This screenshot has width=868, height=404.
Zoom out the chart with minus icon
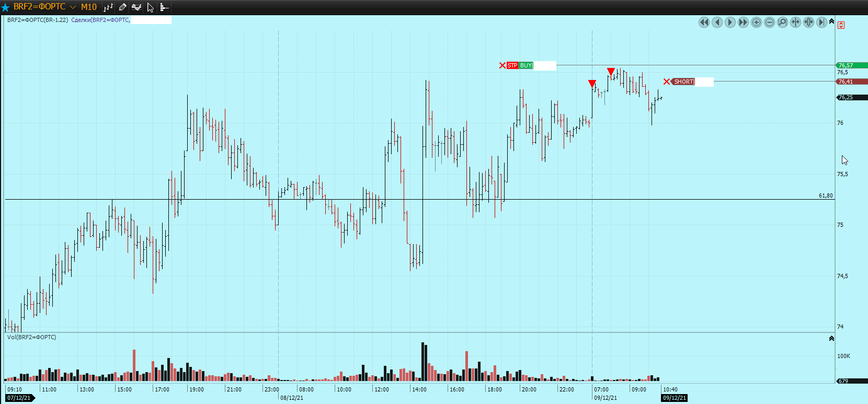pyautogui.click(x=770, y=22)
